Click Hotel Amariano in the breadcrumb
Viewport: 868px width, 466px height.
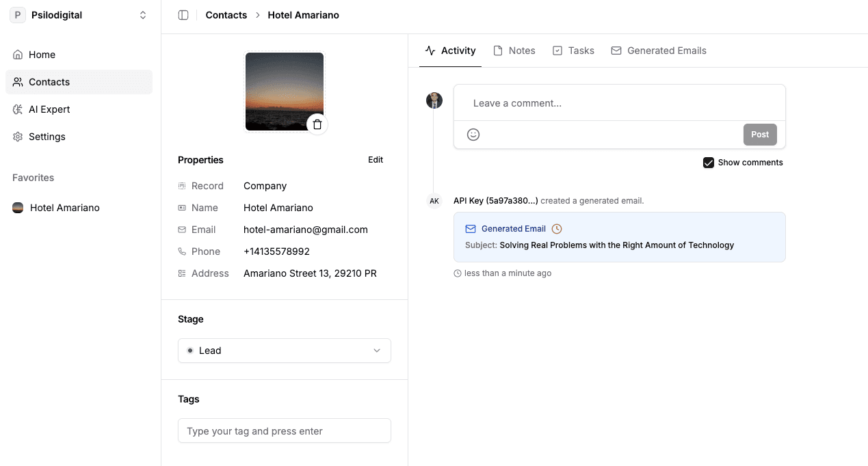pyautogui.click(x=303, y=15)
